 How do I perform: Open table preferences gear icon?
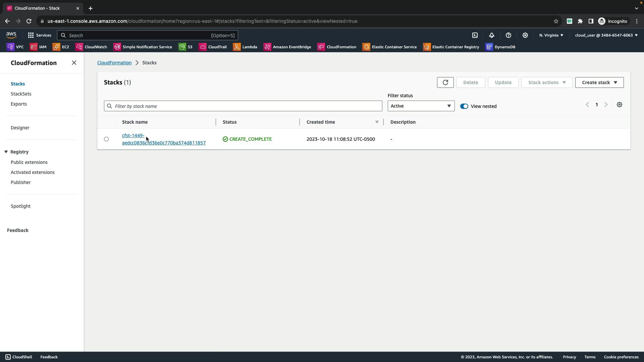[619, 105]
